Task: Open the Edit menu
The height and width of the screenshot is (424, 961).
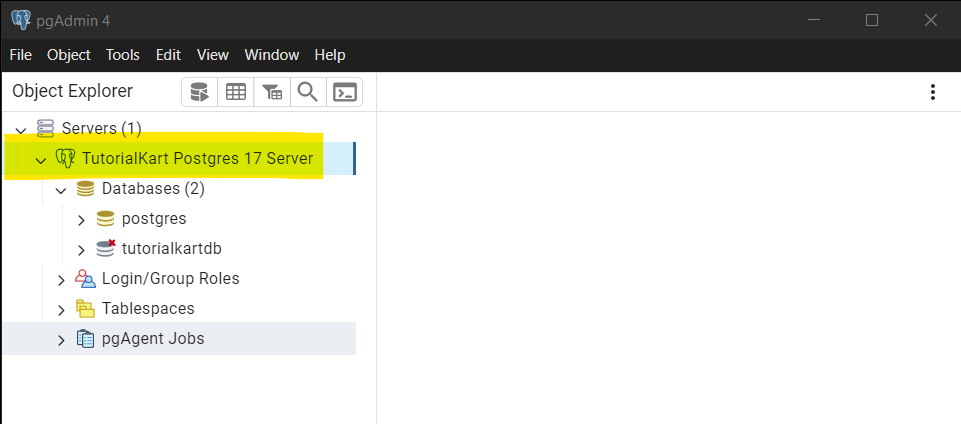Action: [168, 55]
